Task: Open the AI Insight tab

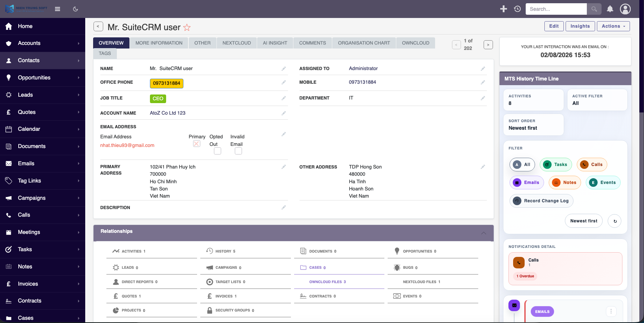Action: point(275,43)
